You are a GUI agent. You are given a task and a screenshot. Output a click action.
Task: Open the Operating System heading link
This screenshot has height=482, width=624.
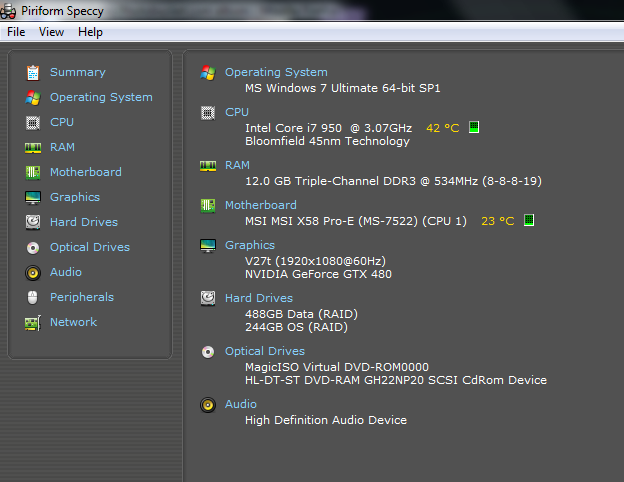coord(276,72)
